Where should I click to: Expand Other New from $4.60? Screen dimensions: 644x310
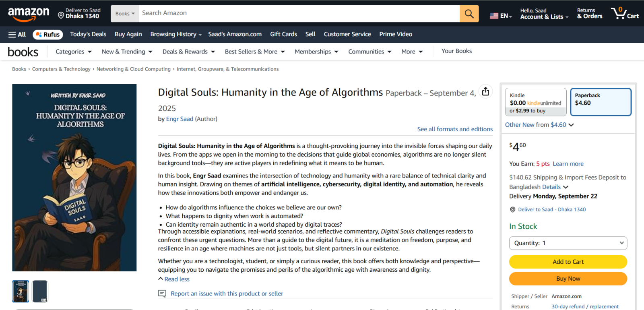[539, 125]
